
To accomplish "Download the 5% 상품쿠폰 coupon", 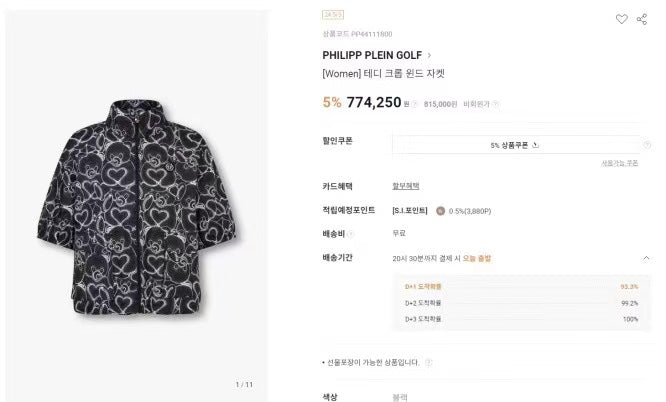I will [514, 145].
